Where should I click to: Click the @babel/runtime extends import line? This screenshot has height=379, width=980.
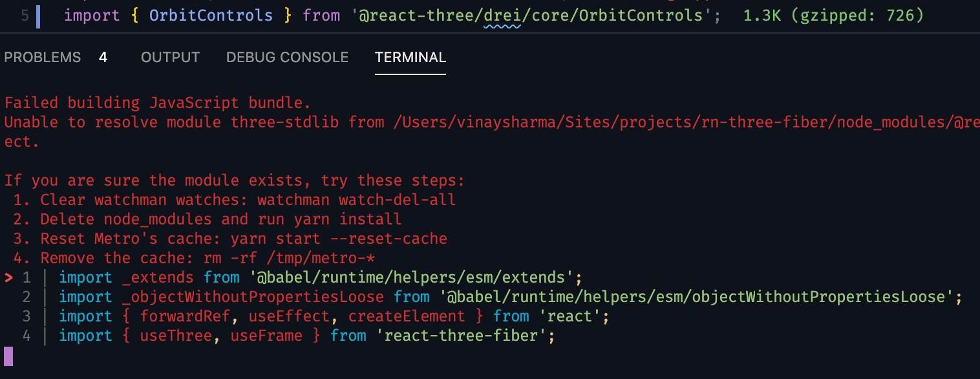tap(319, 277)
